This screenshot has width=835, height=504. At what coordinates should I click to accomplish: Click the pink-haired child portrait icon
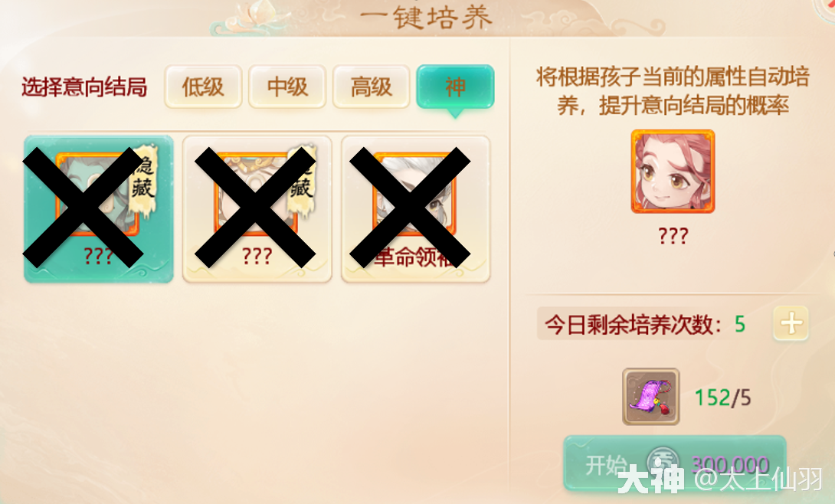(673, 172)
